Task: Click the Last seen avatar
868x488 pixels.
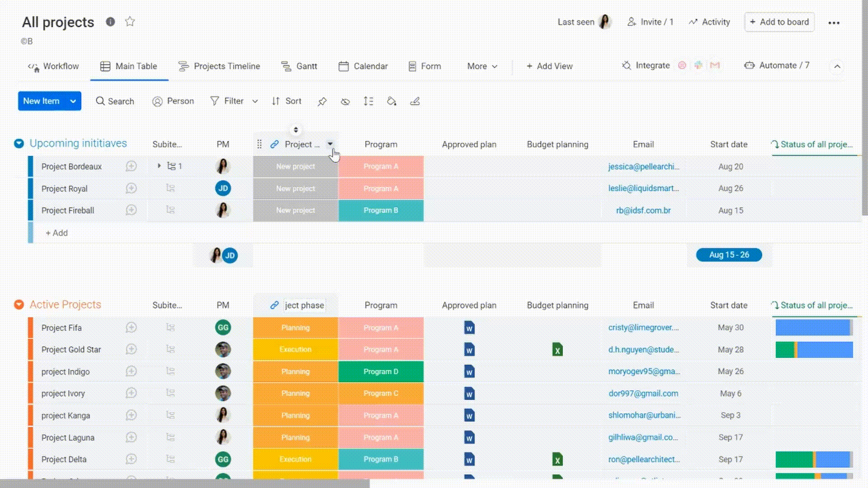Action: pos(604,22)
